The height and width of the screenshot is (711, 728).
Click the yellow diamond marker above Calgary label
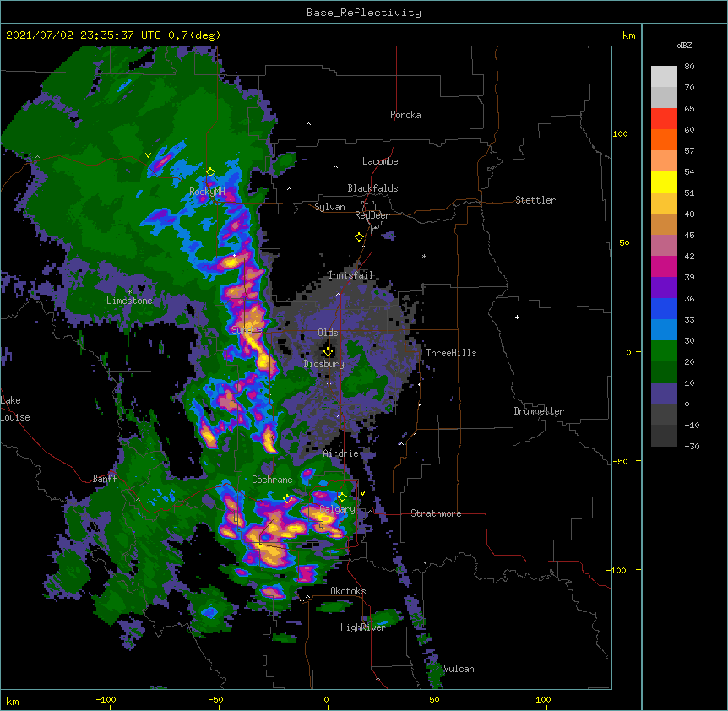(x=342, y=497)
